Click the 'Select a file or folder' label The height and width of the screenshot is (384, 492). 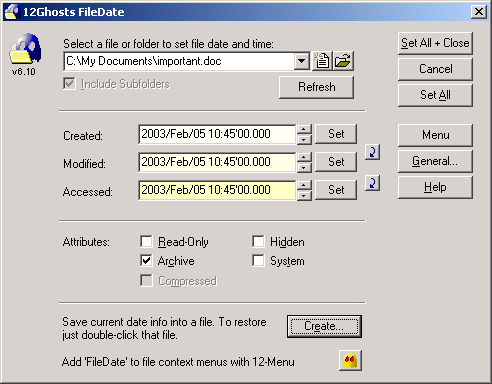(168, 44)
